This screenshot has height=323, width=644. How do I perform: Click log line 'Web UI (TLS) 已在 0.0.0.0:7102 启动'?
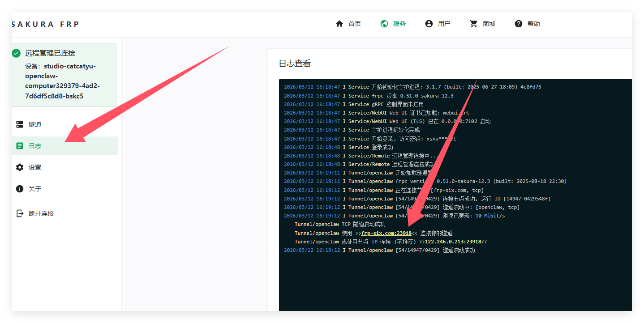click(387, 121)
